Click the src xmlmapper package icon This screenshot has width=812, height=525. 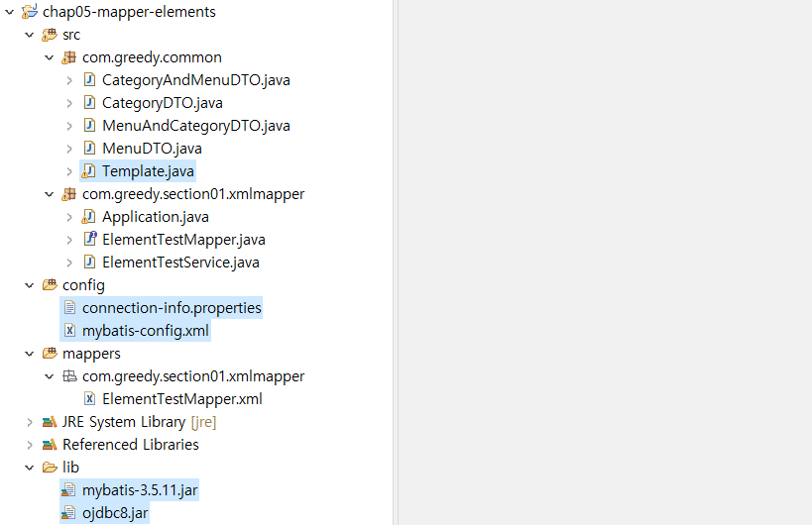point(69,194)
